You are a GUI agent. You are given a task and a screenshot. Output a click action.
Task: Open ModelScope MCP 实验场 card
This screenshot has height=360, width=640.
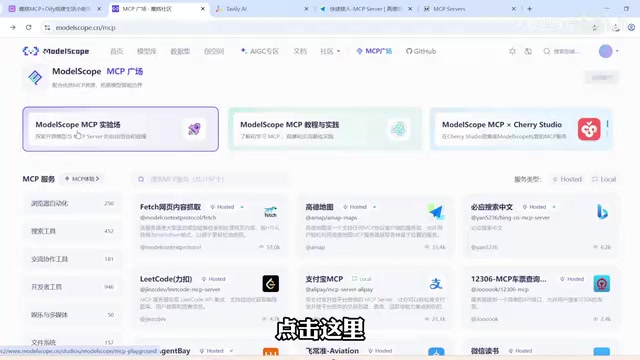tap(120, 129)
